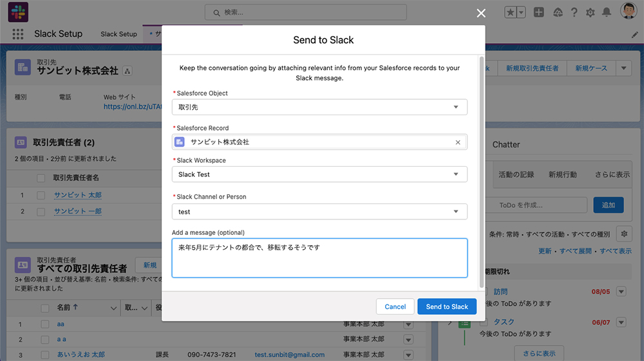Open the setup gear icon
This screenshot has height=361, width=644.
590,13
